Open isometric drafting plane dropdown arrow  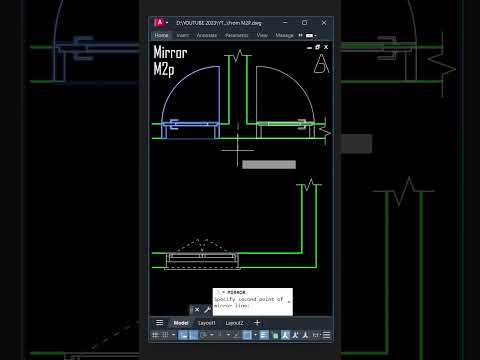tap(228, 335)
